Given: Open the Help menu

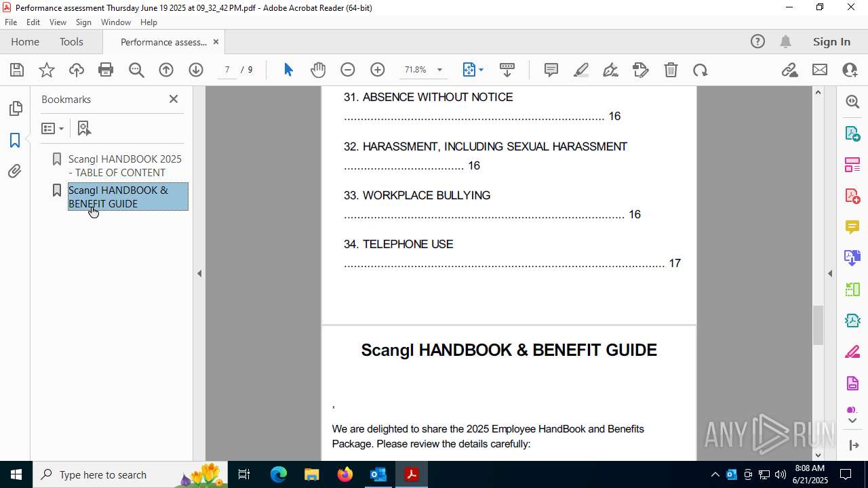Looking at the screenshot, I should point(149,22).
